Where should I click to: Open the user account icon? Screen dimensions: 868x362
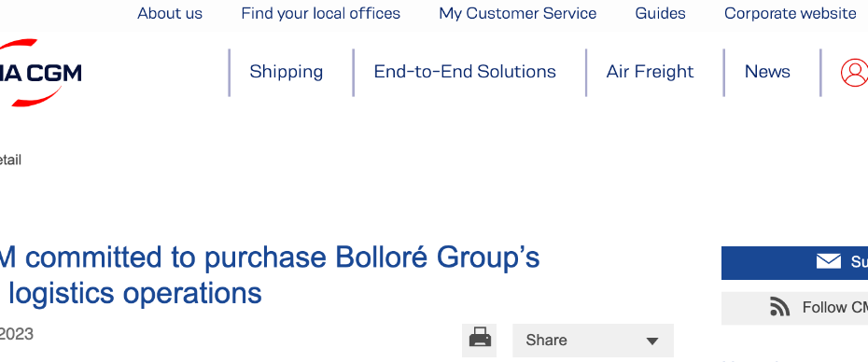point(854,73)
